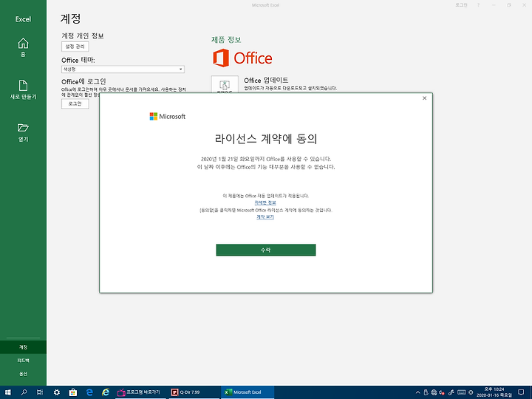532x399 pixels.
Task: Switch to 프로그램 바로가기 taskbar item
Action: pyautogui.click(x=141, y=392)
